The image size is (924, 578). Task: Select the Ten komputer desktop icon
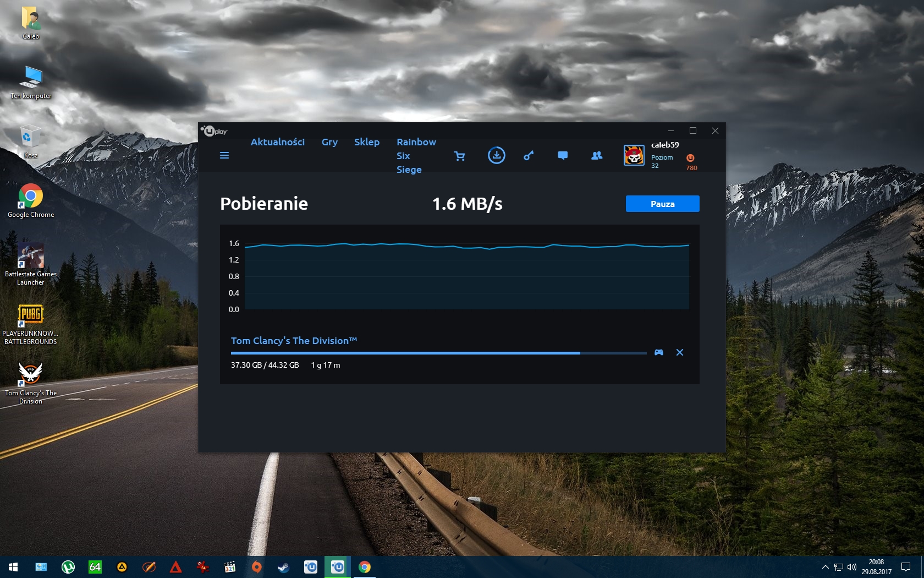[x=31, y=82]
